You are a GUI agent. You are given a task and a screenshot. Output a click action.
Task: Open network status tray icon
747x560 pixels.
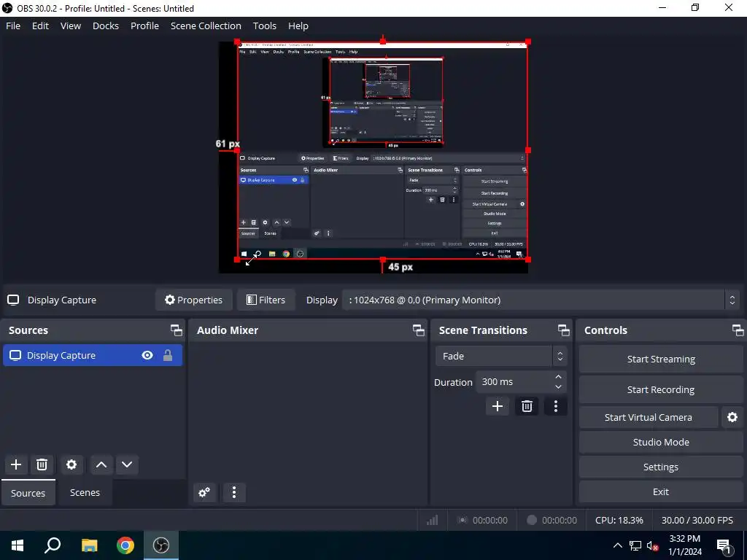pyautogui.click(x=635, y=545)
